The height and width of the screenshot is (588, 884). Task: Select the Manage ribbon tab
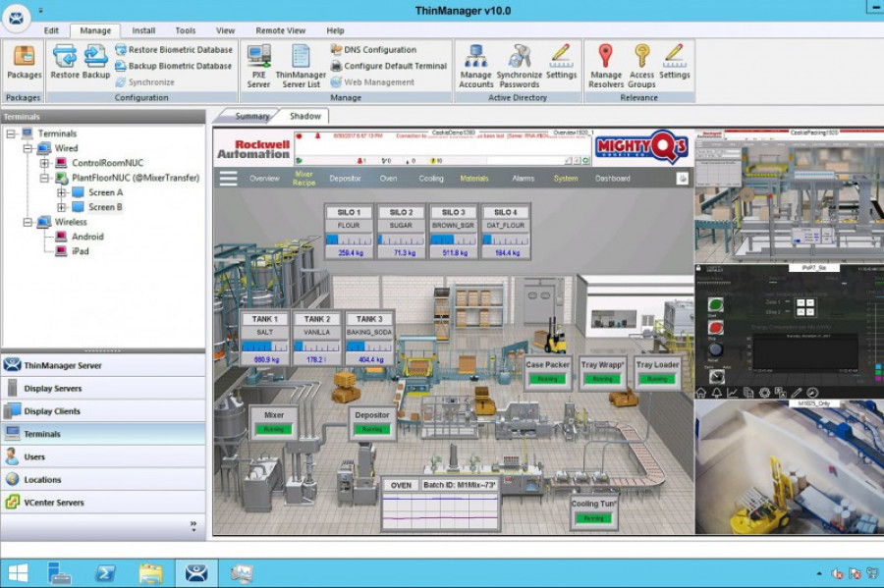(95, 30)
